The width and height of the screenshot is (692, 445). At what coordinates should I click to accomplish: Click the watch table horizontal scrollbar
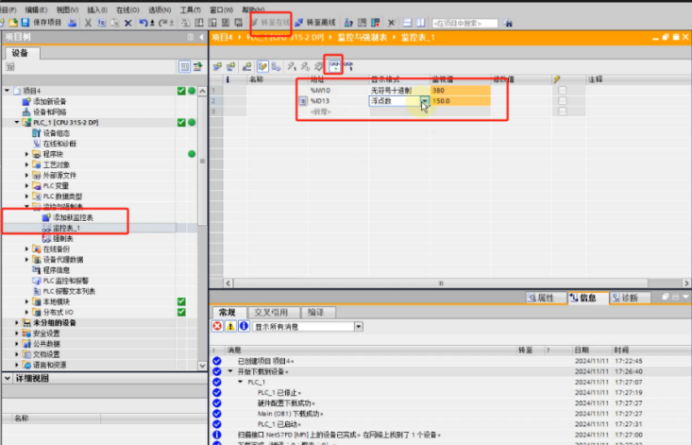440,283
